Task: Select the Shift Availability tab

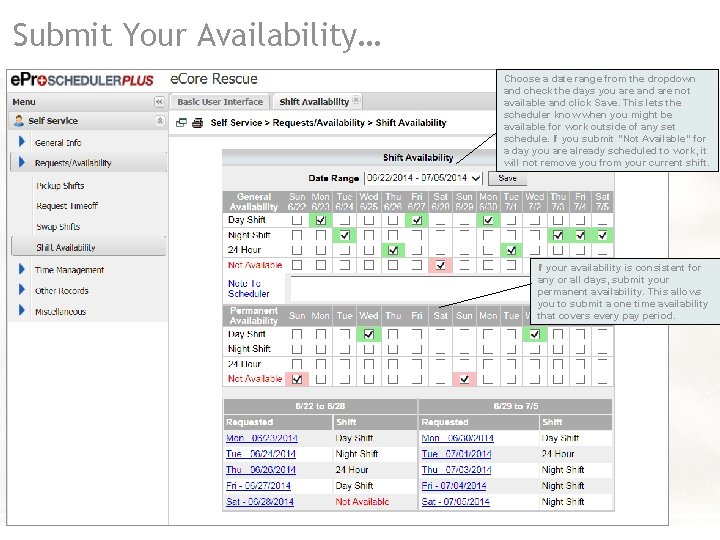Action: point(314,101)
